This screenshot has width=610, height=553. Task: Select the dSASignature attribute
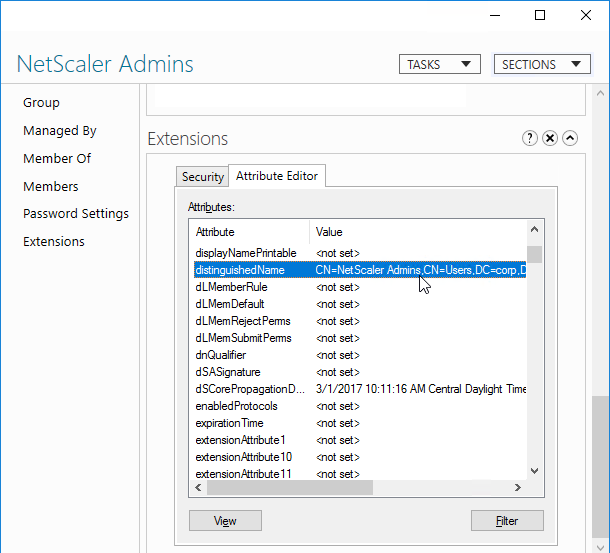[360, 372]
